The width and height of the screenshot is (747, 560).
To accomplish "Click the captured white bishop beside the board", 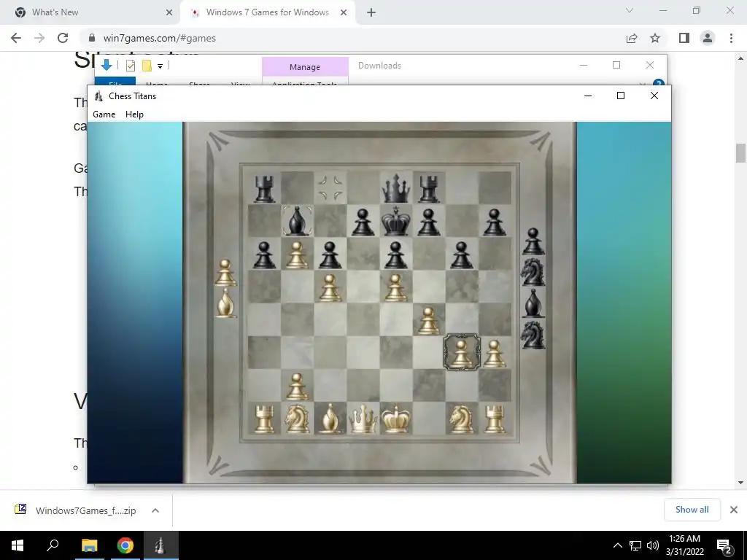I will 226,303.
